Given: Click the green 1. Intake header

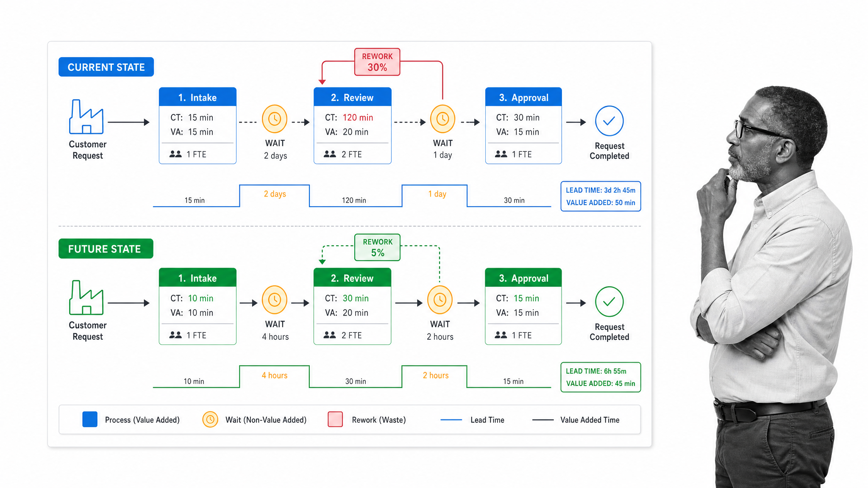Looking at the screenshot, I should pos(198,277).
